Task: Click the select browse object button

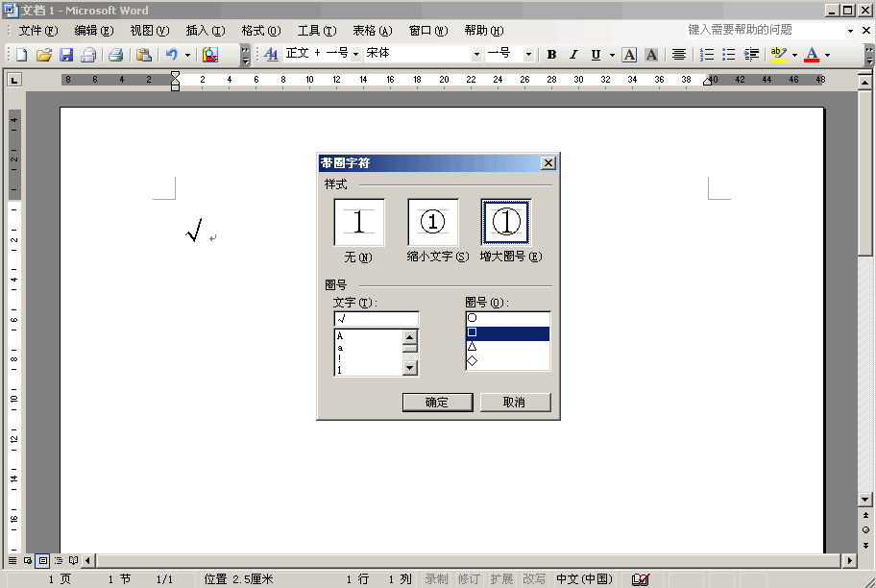Action: pyautogui.click(x=865, y=529)
